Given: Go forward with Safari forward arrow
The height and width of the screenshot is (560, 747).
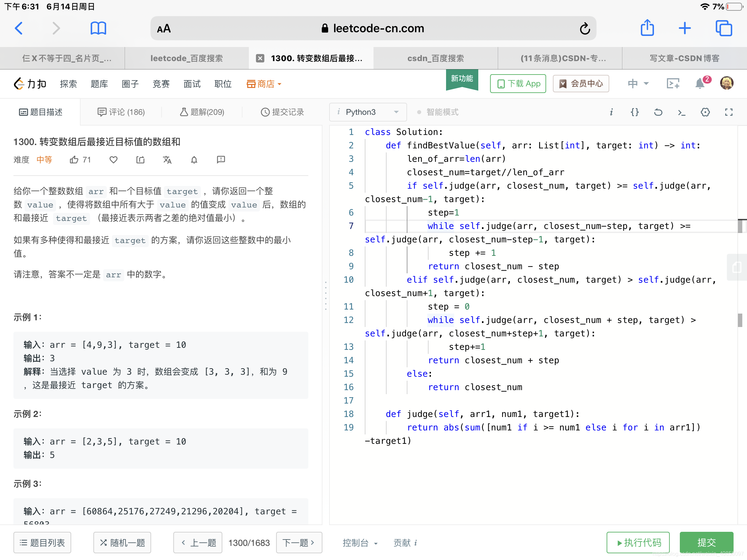Looking at the screenshot, I should [x=56, y=28].
